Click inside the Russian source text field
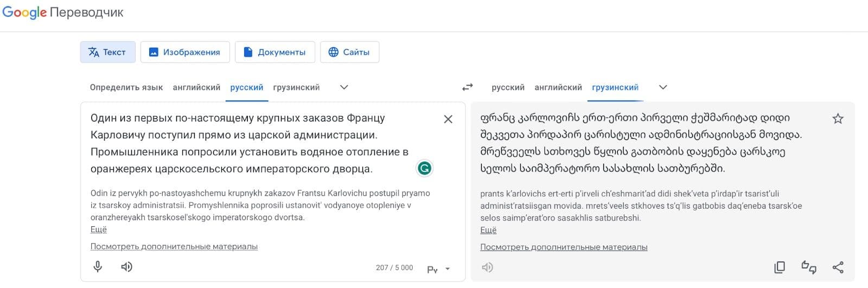Viewport: 868px width, 288px height. click(250, 143)
